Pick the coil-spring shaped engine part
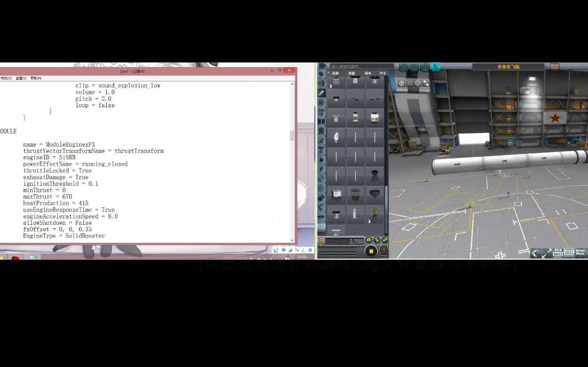The width and height of the screenshot is (588, 367). click(x=375, y=176)
